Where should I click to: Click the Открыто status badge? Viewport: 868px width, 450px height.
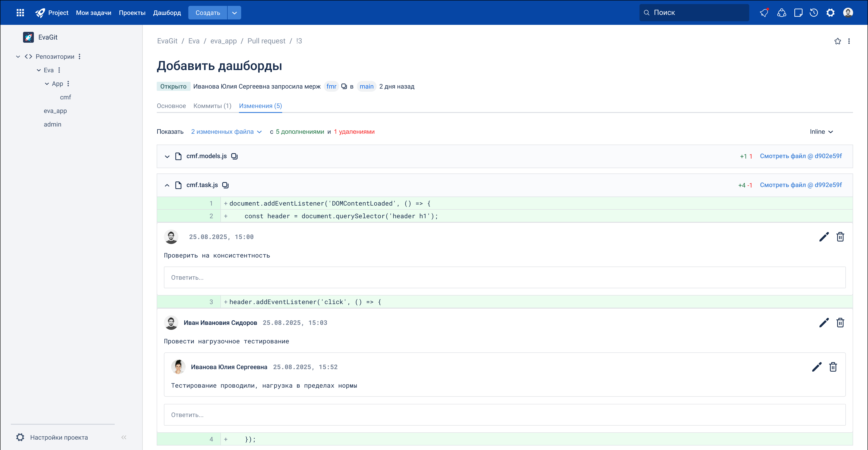point(173,86)
